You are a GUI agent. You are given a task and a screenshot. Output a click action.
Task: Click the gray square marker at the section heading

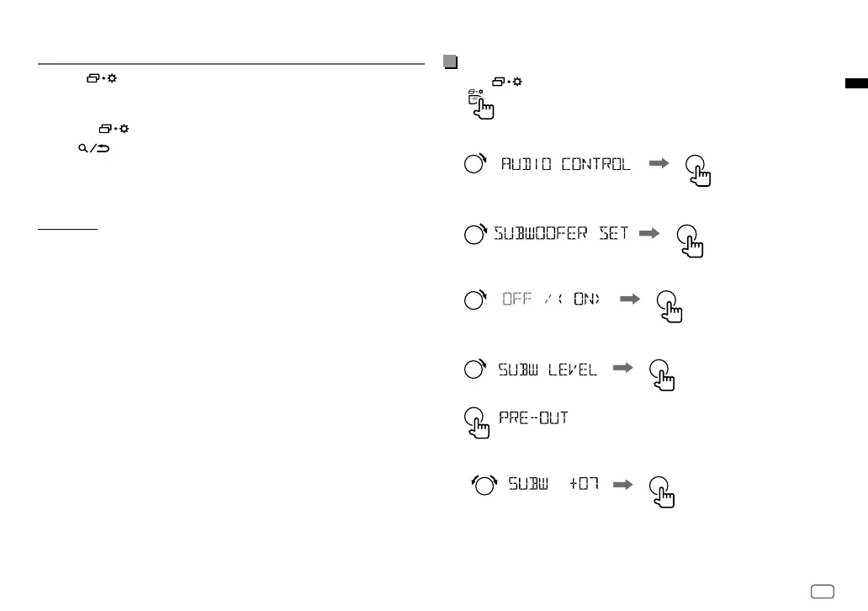pos(451,61)
